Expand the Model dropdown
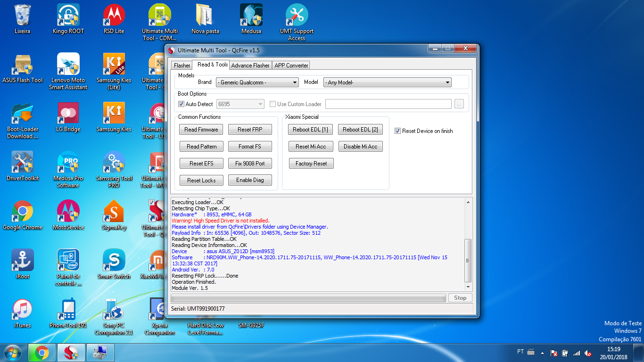644x362 pixels. (x=388, y=82)
